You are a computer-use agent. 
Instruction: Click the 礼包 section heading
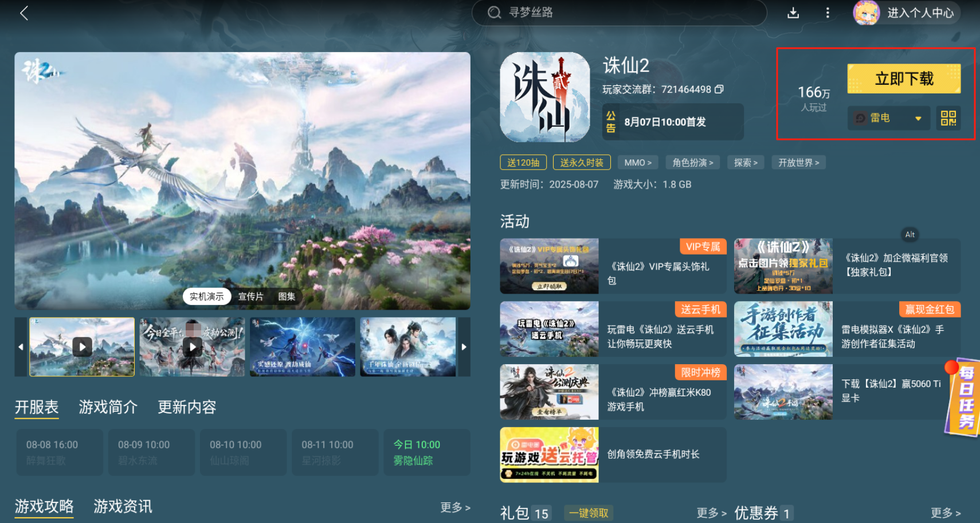515,513
